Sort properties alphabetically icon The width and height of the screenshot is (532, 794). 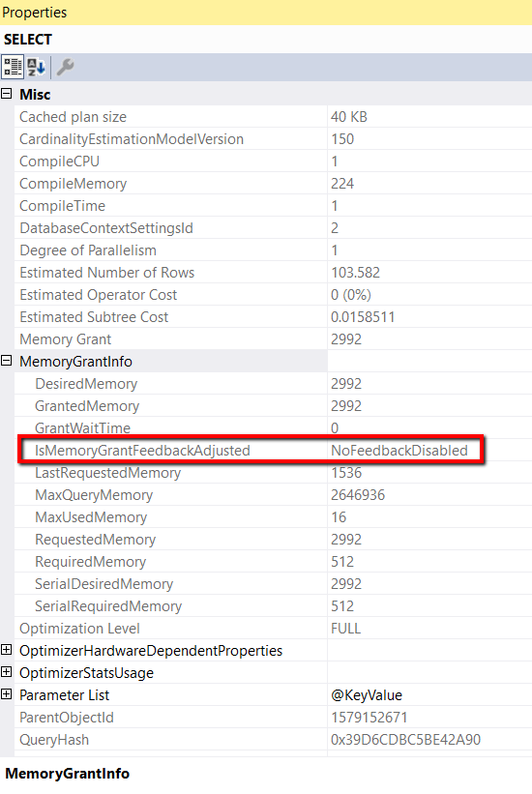click(x=36, y=67)
